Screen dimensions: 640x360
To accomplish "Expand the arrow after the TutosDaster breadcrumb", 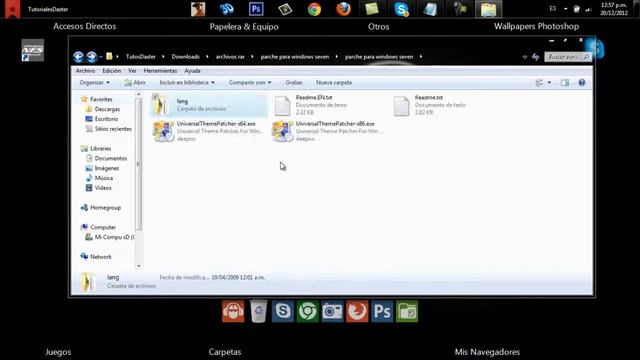I will point(163,57).
